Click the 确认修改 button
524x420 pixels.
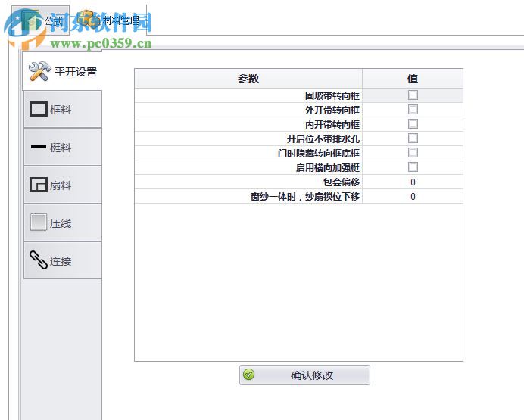coord(304,375)
